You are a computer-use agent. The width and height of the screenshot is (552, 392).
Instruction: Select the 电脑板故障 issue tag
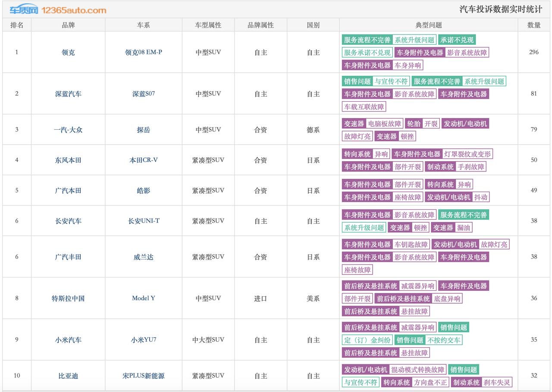pos(385,124)
